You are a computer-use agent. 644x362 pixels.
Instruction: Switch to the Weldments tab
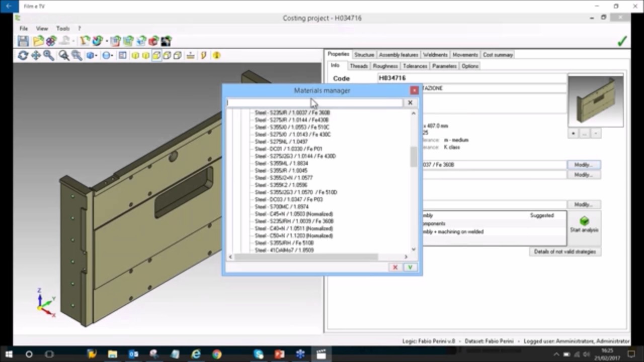pos(435,55)
